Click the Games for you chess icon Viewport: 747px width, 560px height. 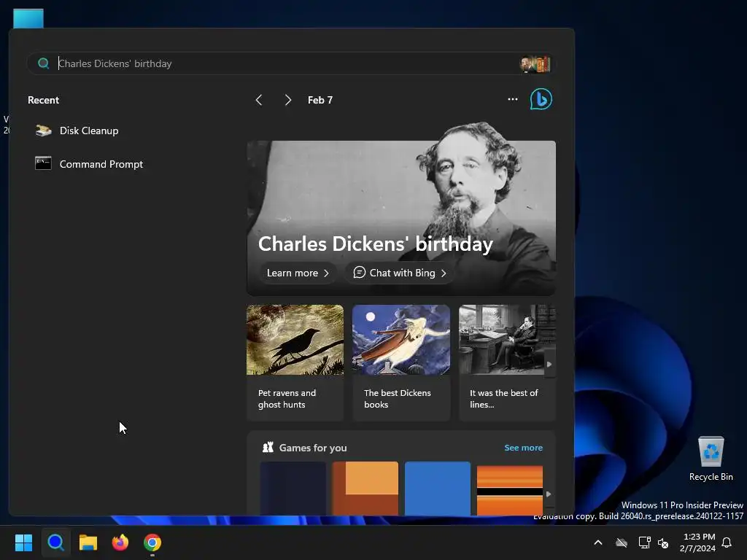268,448
